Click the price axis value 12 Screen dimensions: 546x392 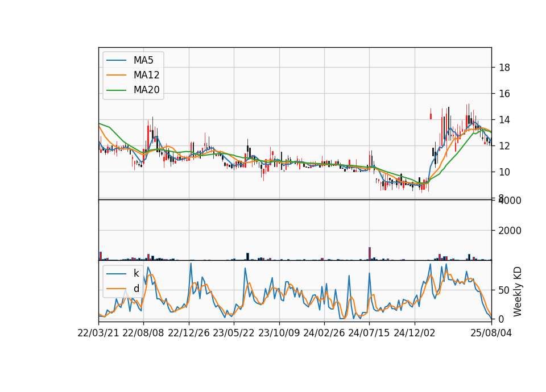[504, 146]
